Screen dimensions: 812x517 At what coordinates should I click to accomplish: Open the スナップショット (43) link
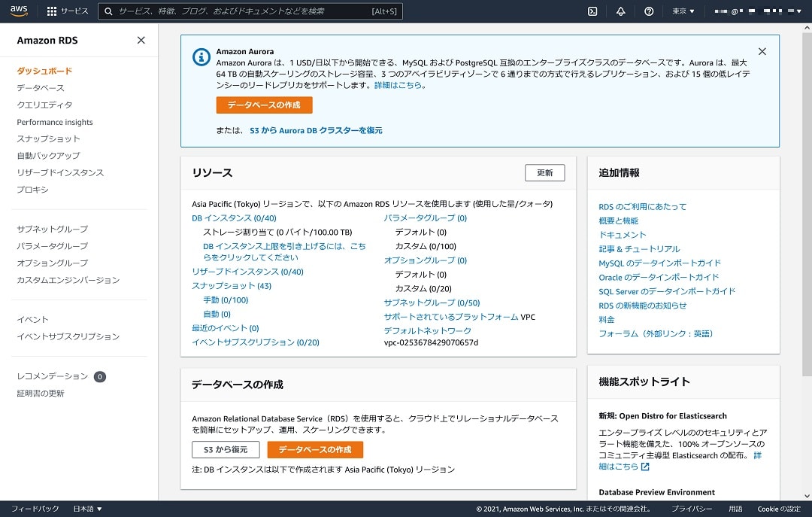232,286
